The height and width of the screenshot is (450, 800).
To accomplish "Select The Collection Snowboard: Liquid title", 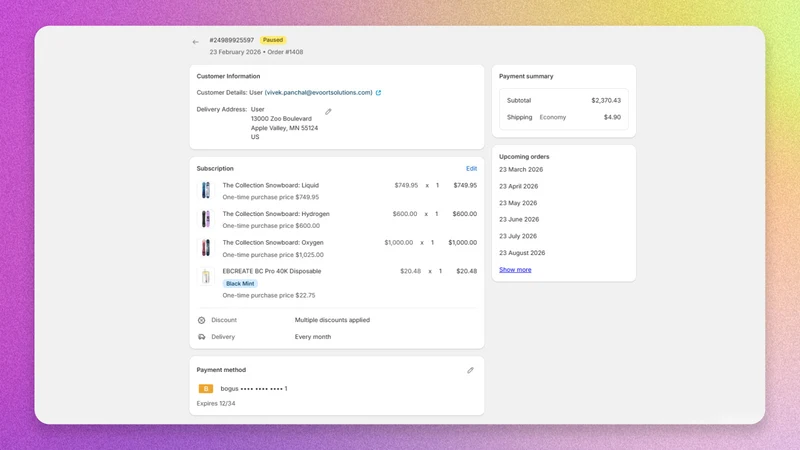I will pos(270,185).
